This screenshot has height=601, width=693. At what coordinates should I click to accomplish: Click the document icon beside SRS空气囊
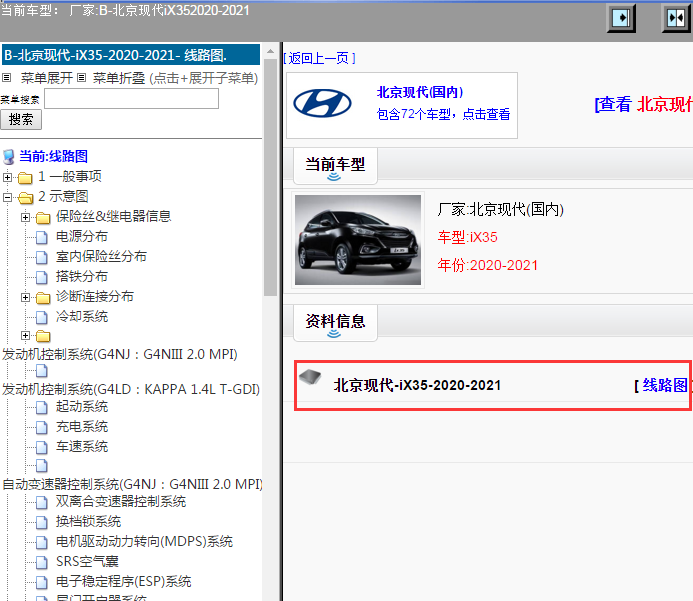(x=42, y=562)
